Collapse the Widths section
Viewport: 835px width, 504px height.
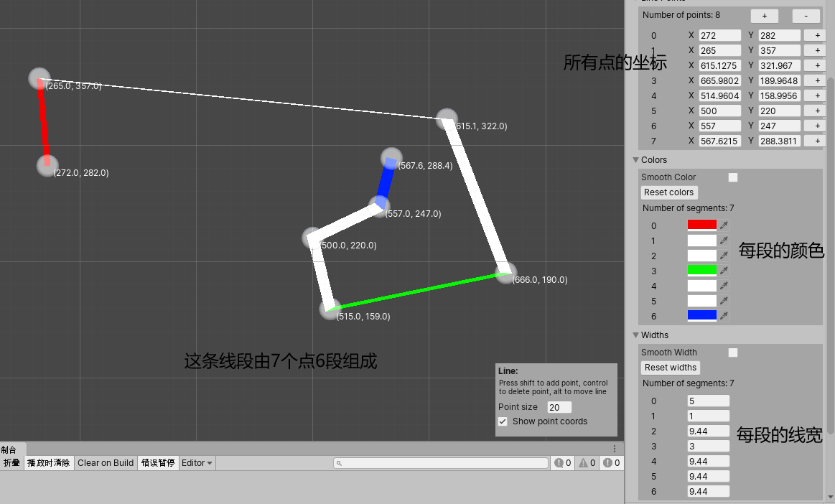[635, 335]
